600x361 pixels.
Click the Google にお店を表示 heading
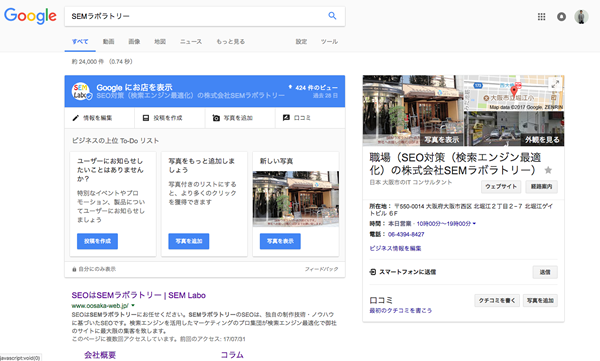[x=134, y=87]
